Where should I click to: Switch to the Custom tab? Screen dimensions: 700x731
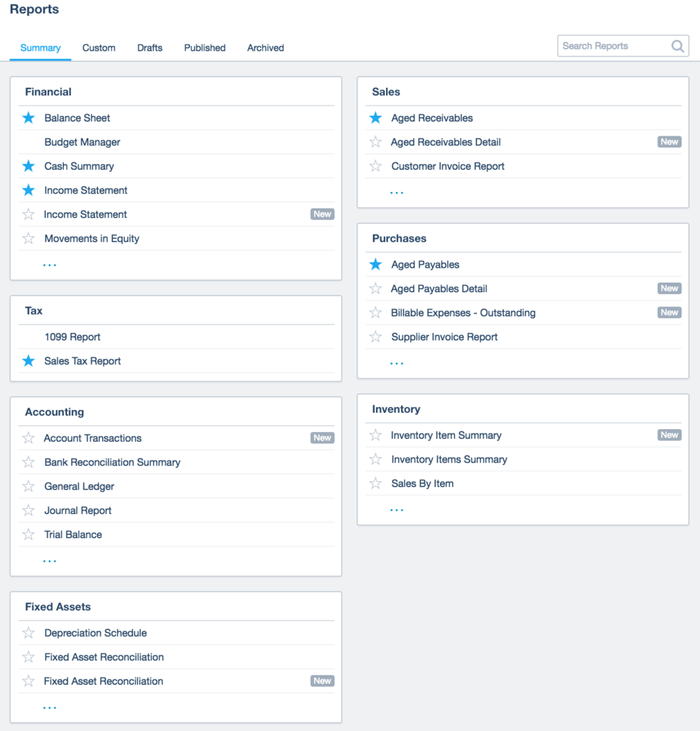coord(98,48)
